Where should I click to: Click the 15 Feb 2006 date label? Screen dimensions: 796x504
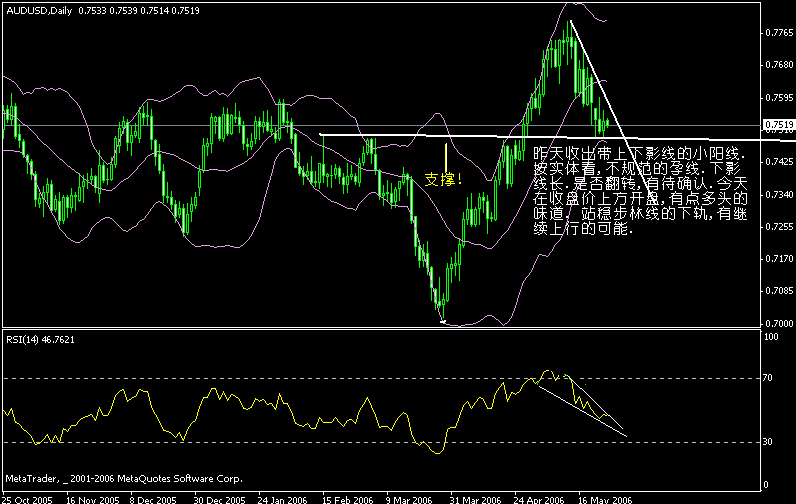347,500
